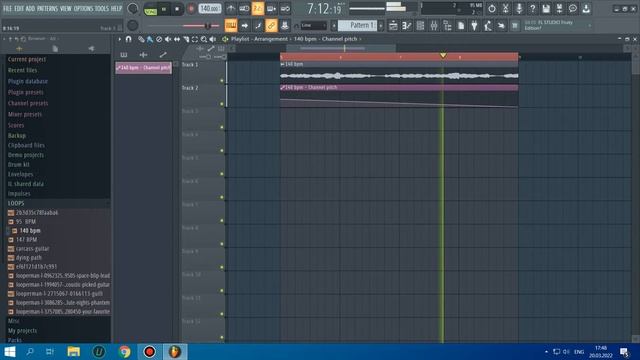Open Google Chrome in Windows taskbar

[x=124, y=351]
